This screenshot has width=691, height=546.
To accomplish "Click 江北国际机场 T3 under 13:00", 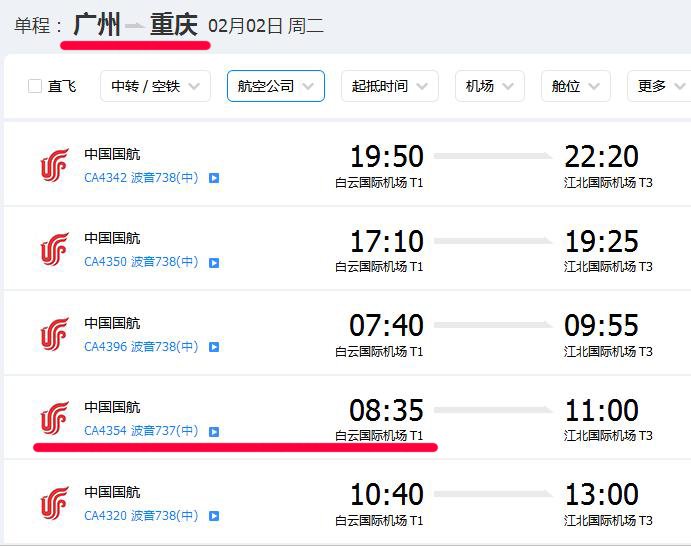I will [608, 520].
